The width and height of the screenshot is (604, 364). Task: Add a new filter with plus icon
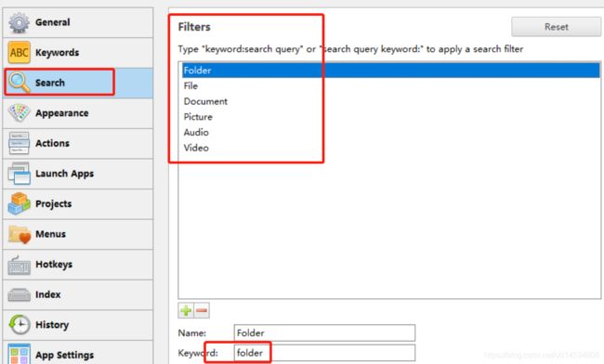coord(186,310)
